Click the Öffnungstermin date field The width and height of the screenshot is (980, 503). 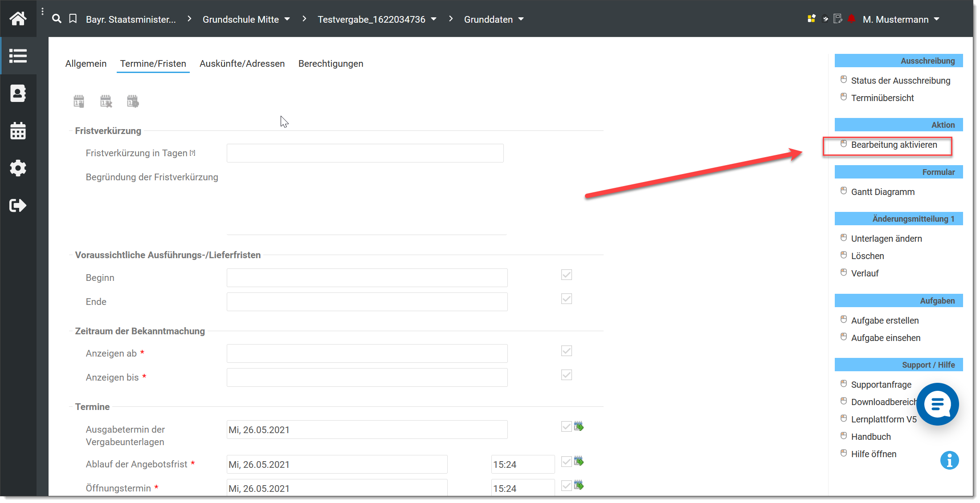coord(337,488)
